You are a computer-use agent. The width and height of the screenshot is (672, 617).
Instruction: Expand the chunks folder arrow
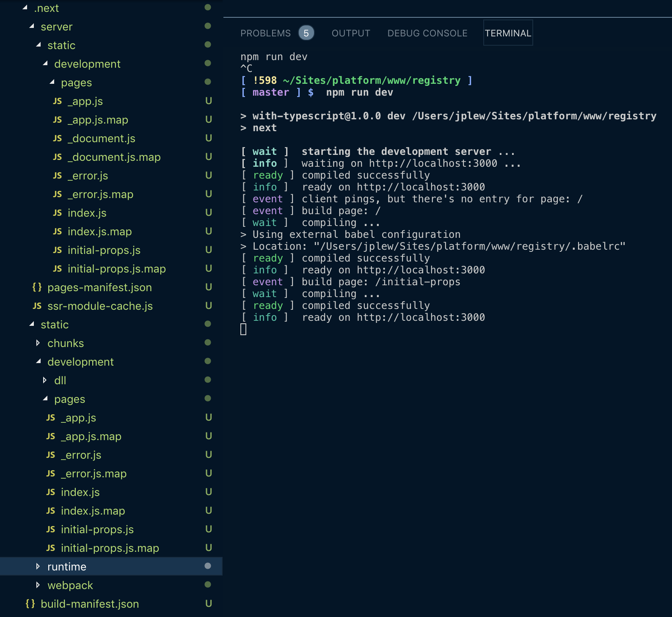tap(38, 343)
